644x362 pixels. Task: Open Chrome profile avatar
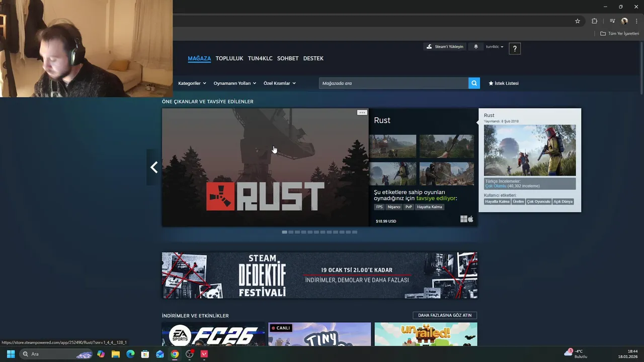[x=624, y=21]
